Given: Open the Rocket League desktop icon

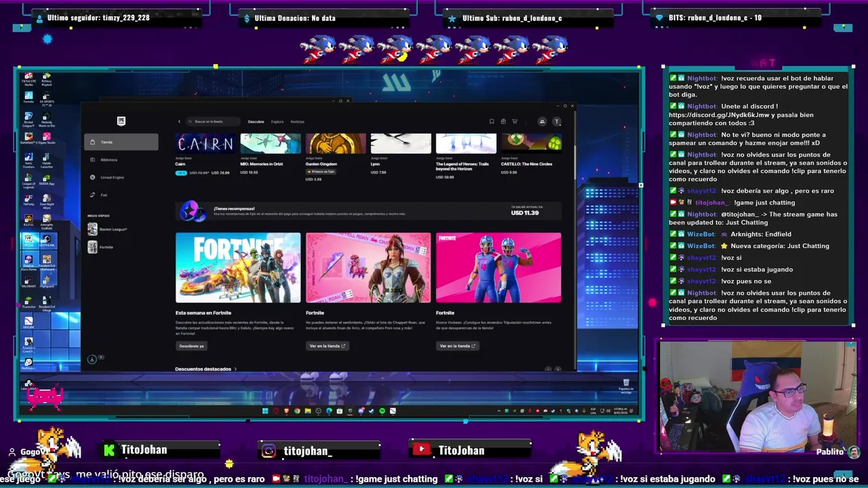Looking at the screenshot, I should (28, 119).
